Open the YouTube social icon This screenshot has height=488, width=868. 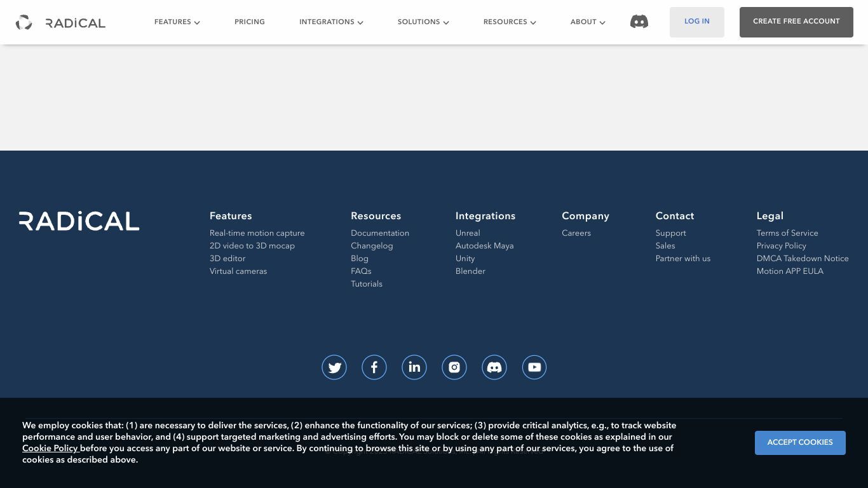534,367
